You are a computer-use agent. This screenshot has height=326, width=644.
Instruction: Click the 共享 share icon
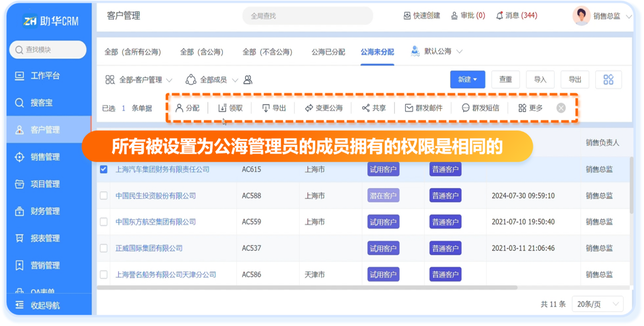[x=365, y=108]
